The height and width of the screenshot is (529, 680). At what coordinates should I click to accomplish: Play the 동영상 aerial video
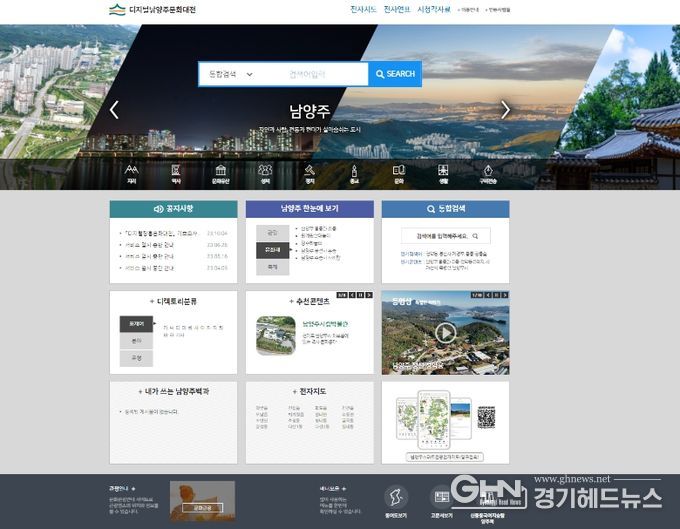pos(445,333)
